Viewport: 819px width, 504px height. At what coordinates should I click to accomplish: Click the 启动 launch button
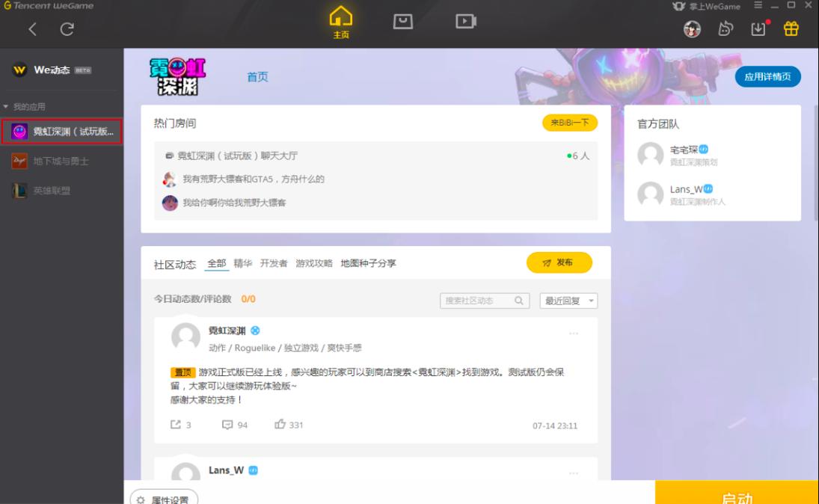[x=736, y=495]
